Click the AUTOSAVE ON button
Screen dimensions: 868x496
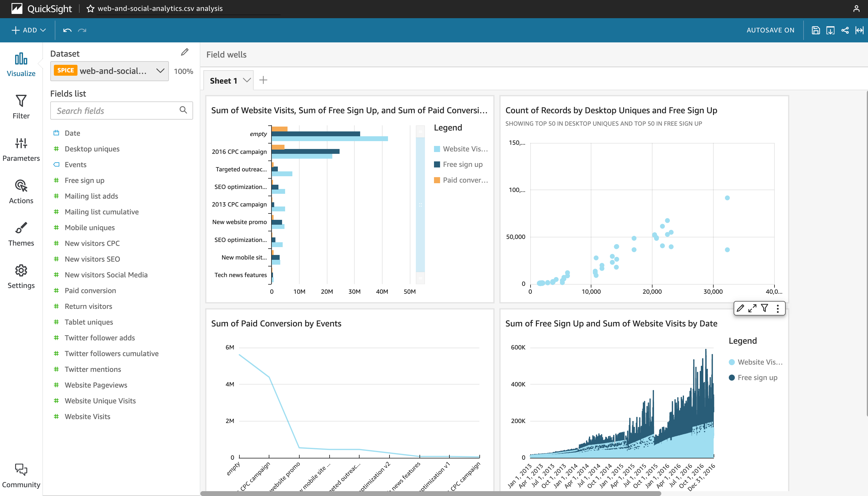[770, 30]
